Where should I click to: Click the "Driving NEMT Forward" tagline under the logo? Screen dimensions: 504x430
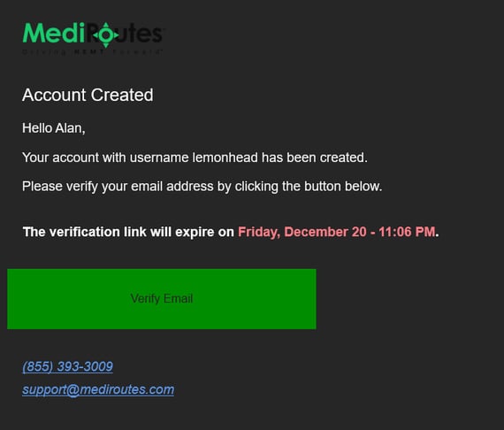(92, 52)
